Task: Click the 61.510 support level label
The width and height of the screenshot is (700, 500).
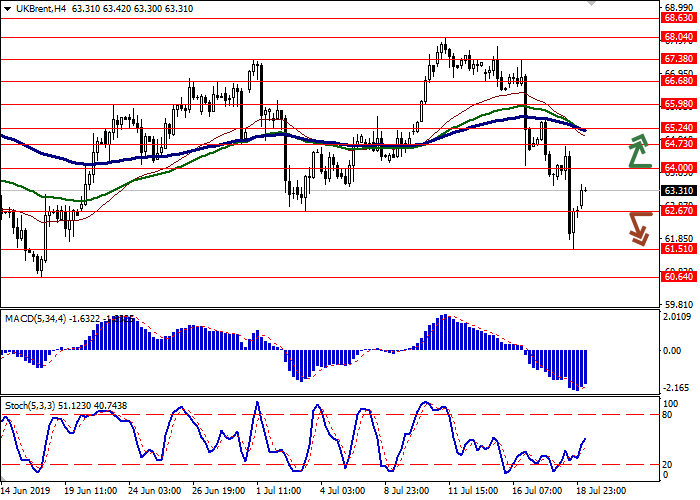Action: (x=678, y=249)
